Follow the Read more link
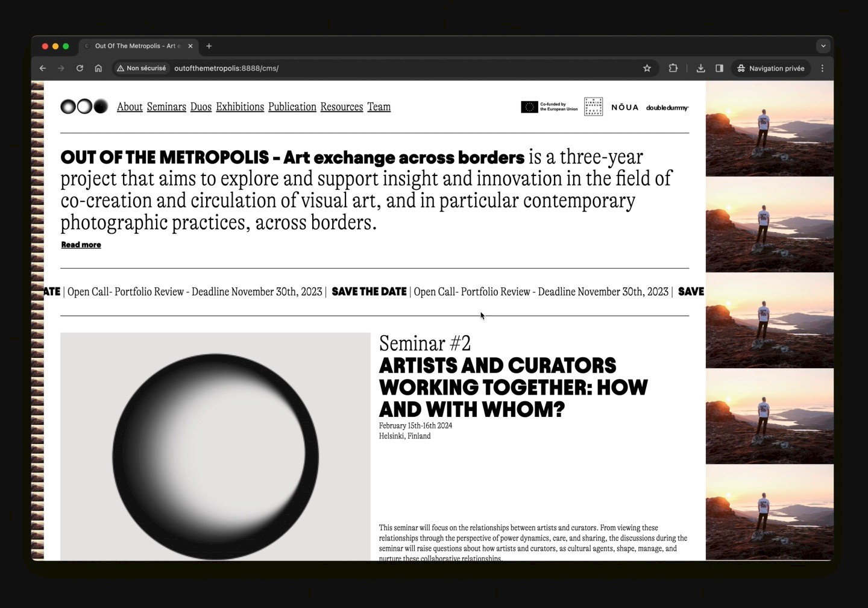Image resolution: width=868 pixels, height=608 pixels. [81, 245]
